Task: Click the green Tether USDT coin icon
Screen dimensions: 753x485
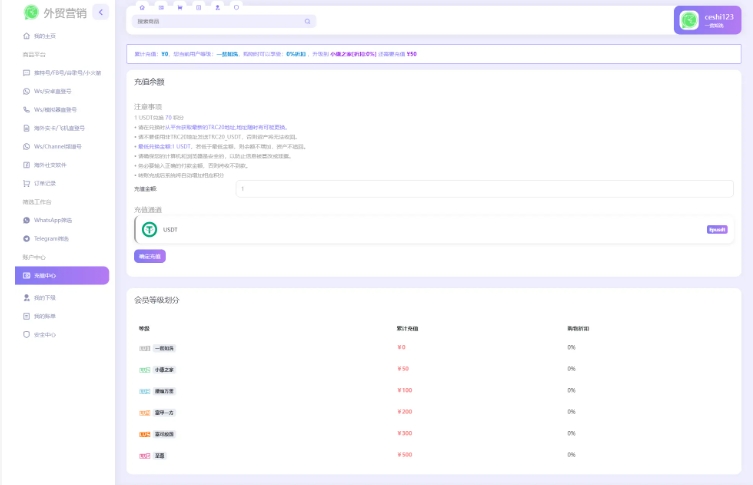Action: click(x=149, y=230)
